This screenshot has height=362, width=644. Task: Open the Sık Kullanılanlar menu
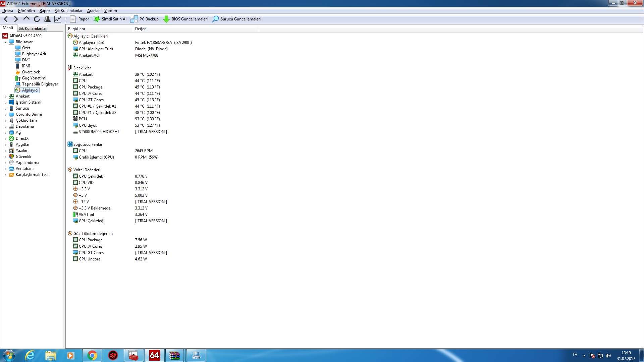tap(68, 11)
